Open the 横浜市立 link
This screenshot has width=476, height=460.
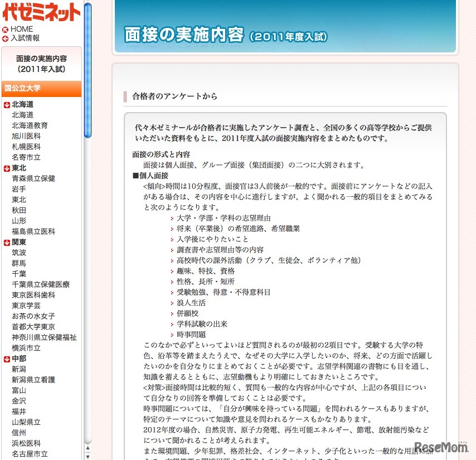click(27, 347)
